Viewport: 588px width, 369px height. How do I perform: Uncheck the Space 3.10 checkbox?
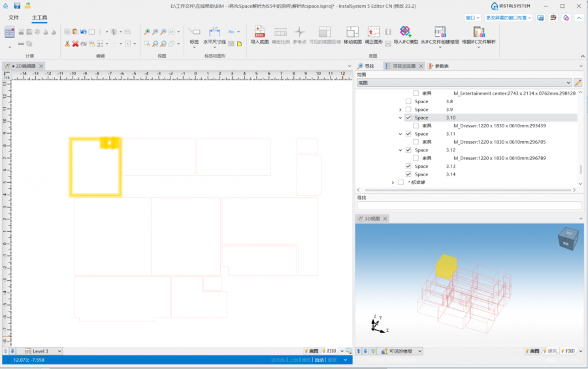(408, 118)
